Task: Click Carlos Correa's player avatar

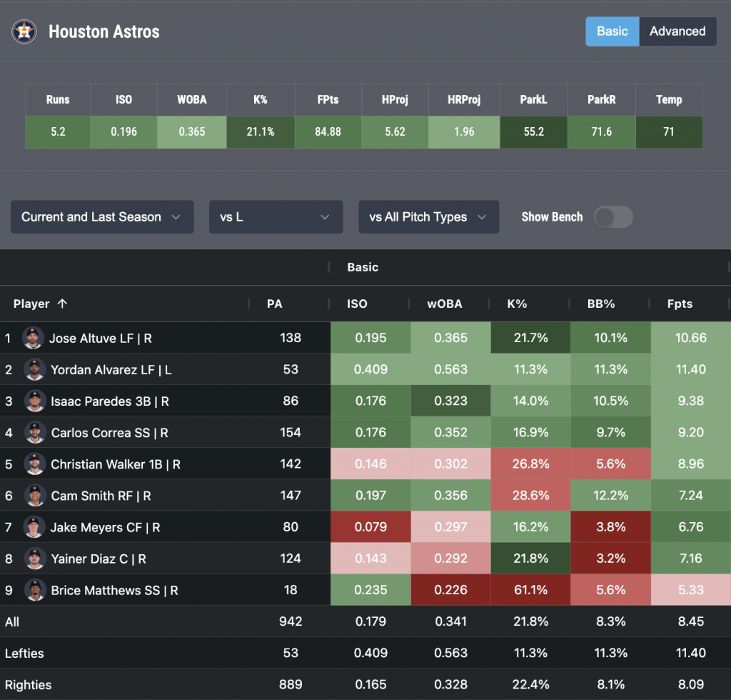Action: [x=34, y=432]
